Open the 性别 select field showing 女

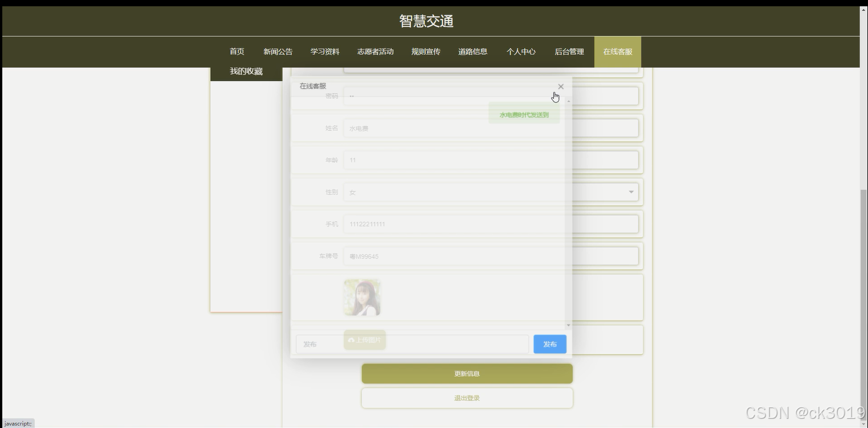pos(491,193)
